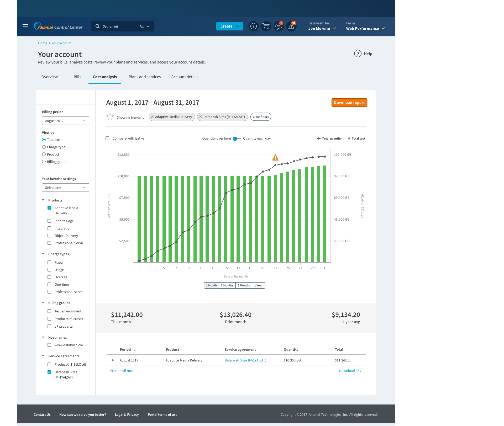
Task: Select the Charge type radio button
Action: 44,147
